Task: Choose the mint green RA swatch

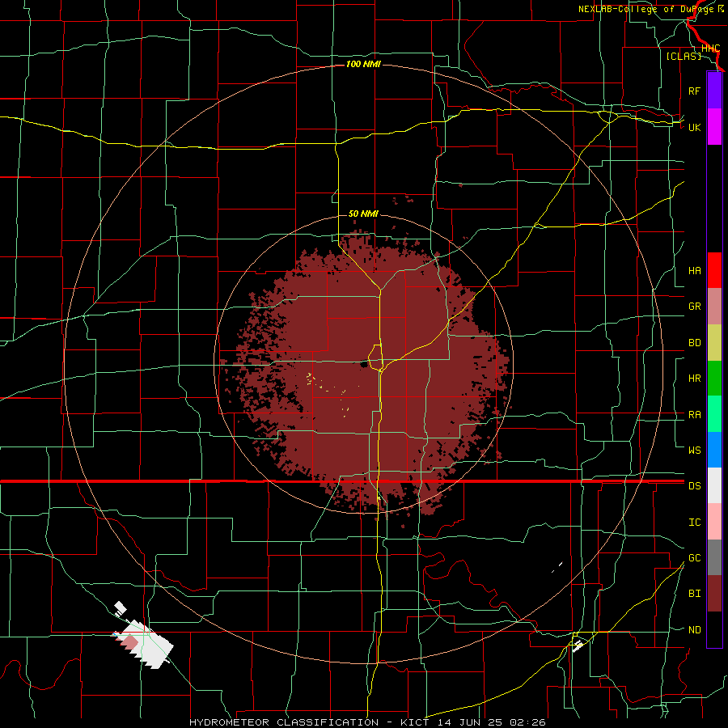Action: point(714,414)
